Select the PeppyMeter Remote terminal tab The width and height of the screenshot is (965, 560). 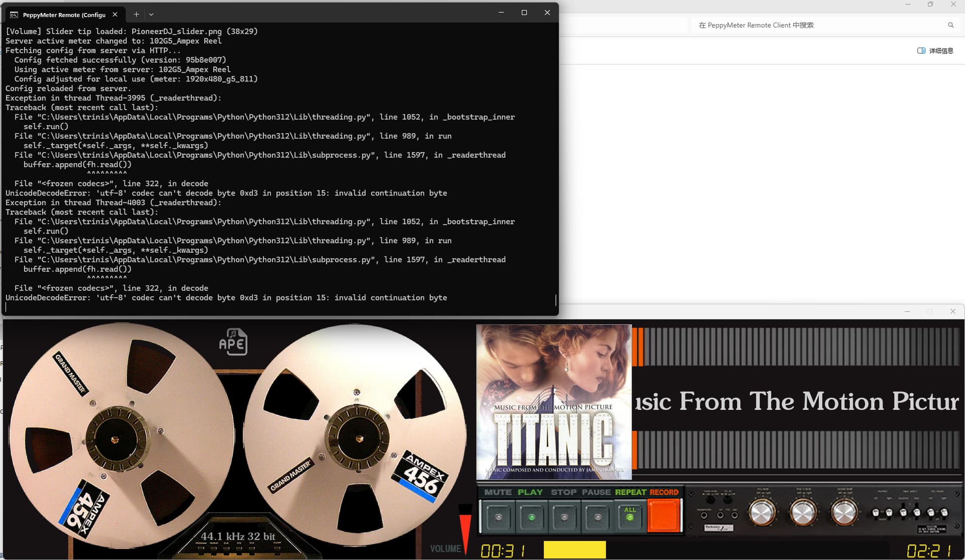click(x=63, y=15)
